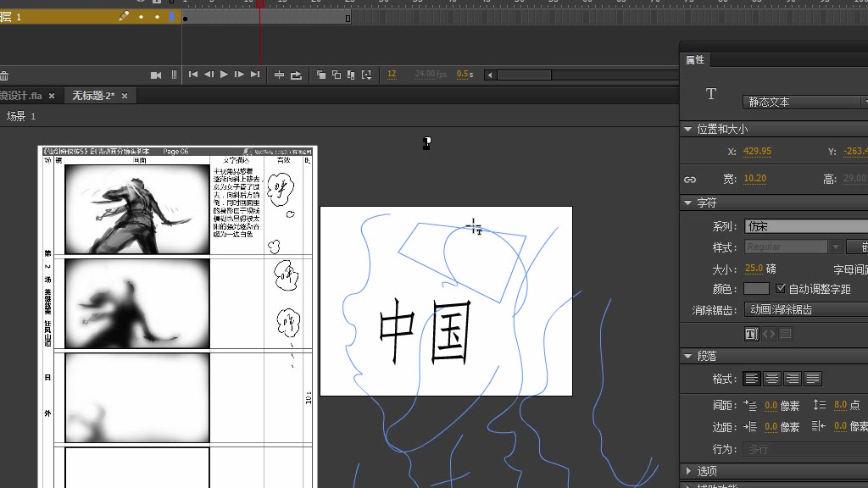The width and height of the screenshot is (868, 488).
Task: Click the camera icon in timeline
Action: tap(156, 75)
